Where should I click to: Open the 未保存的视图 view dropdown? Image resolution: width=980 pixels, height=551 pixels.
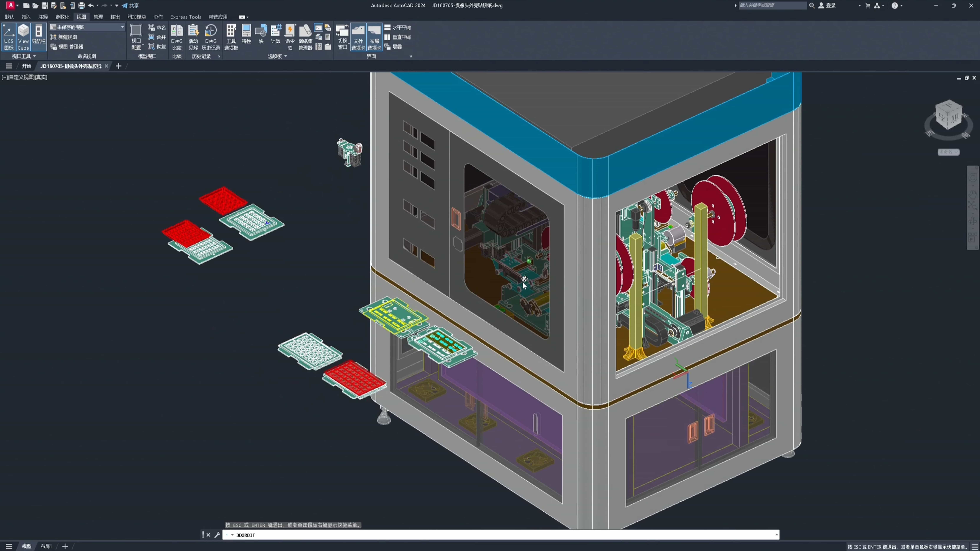pyautogui.click(x=87, y=27)
